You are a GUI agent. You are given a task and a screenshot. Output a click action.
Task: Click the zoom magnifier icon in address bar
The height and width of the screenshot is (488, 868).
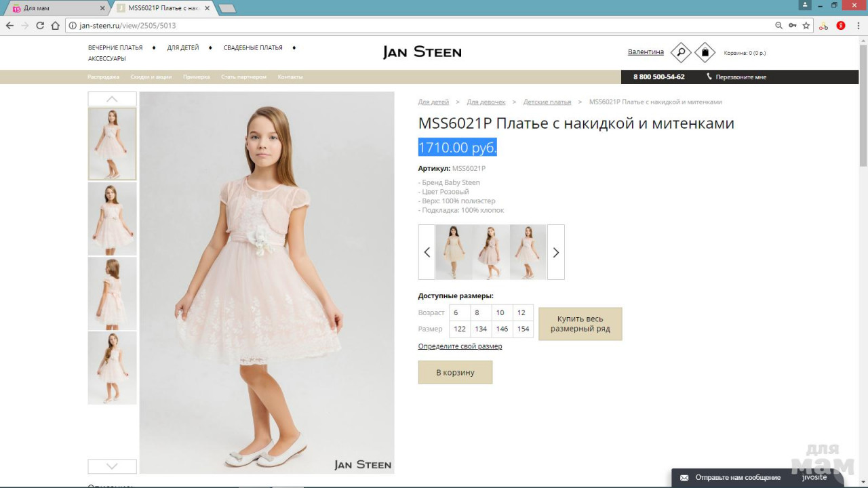tap(778, 26)
